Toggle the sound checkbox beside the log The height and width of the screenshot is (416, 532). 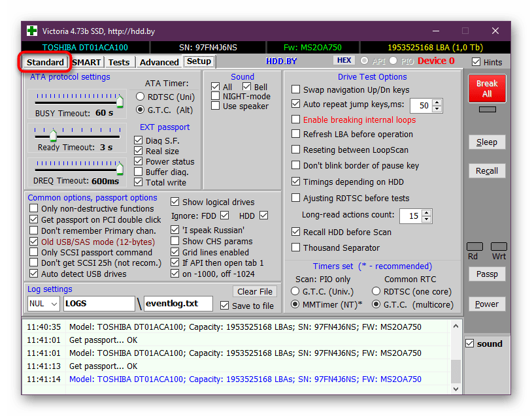coord(469,344)
